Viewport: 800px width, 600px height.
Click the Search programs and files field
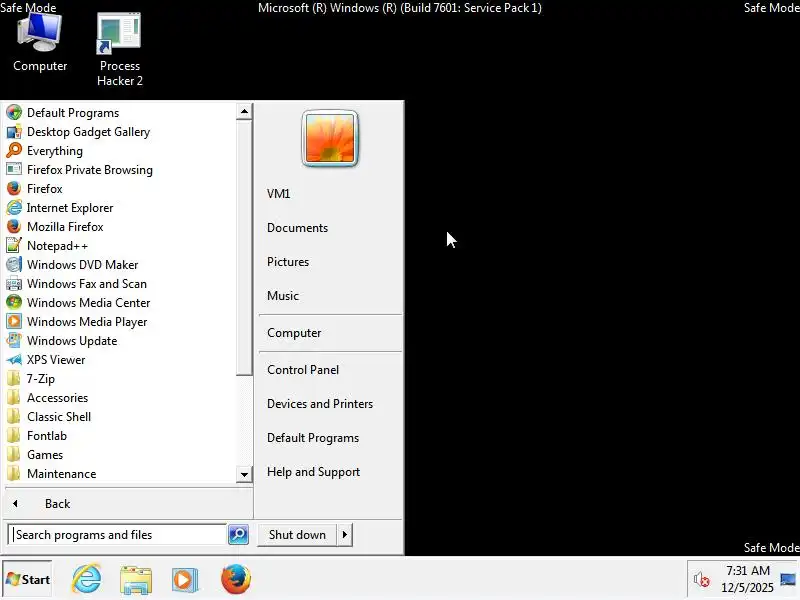pos(118,535)
